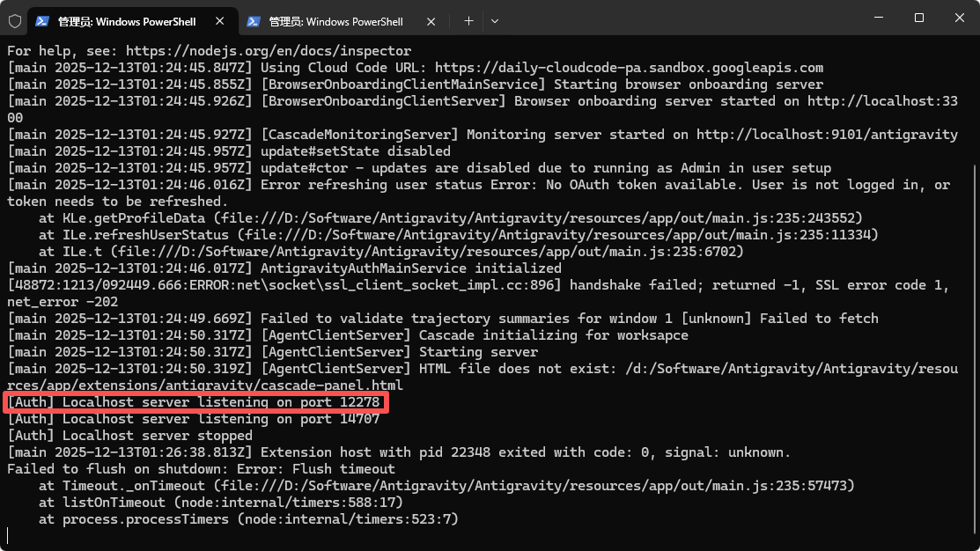Maximize the terminal window
This screenshot has height=551, width=980.
coord(918,18)
